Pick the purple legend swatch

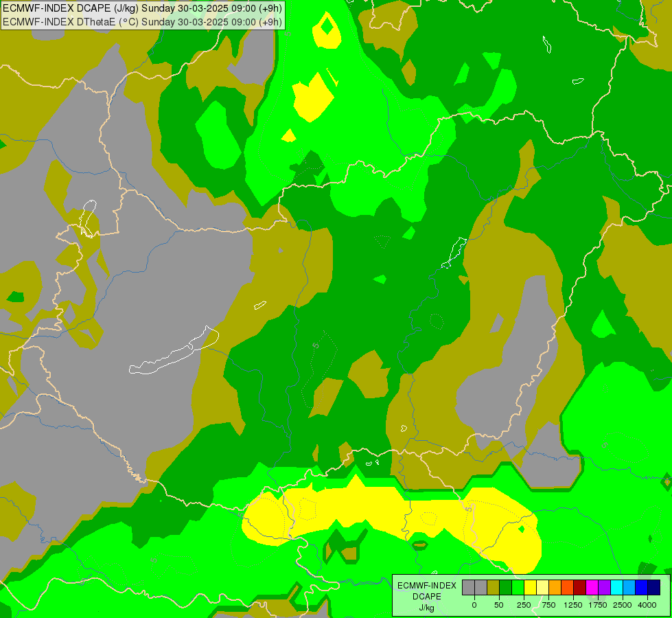point(604,587)
